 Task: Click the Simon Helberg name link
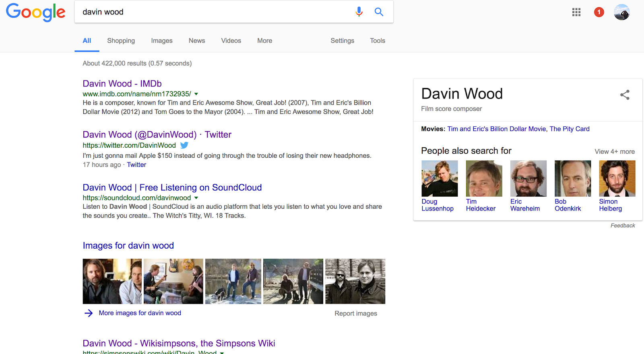pos(610,205)
